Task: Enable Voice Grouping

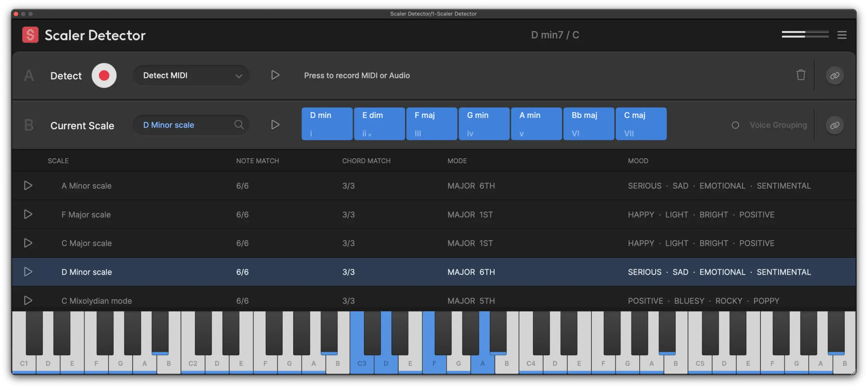Action: pos(735,125)
